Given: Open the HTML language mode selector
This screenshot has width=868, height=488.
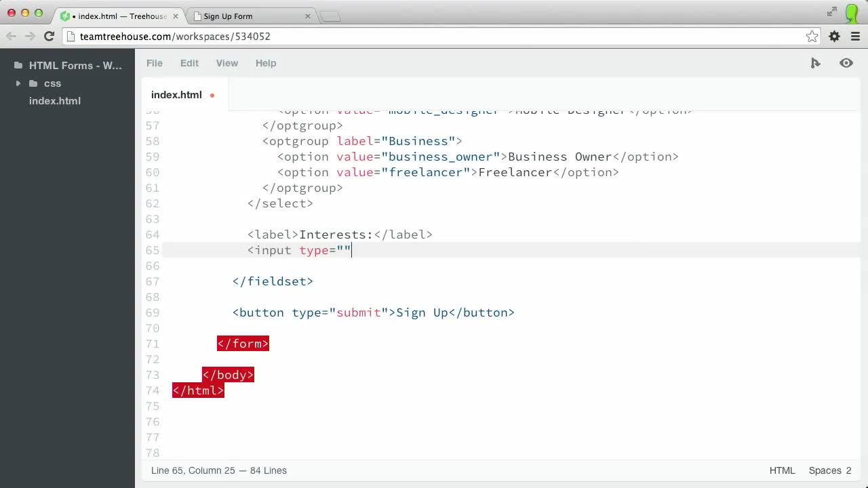Looking at the screenshot, I should 781,470.
